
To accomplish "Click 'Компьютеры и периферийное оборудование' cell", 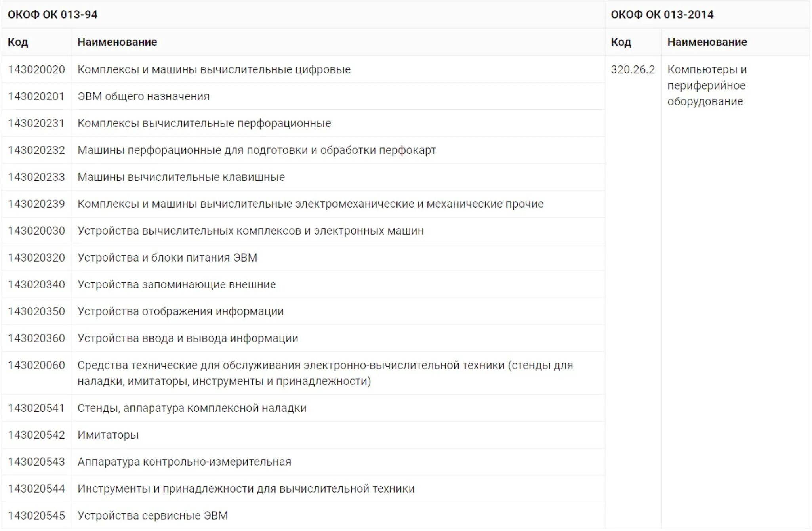I will pyautogui.click(x=736, y=292).
